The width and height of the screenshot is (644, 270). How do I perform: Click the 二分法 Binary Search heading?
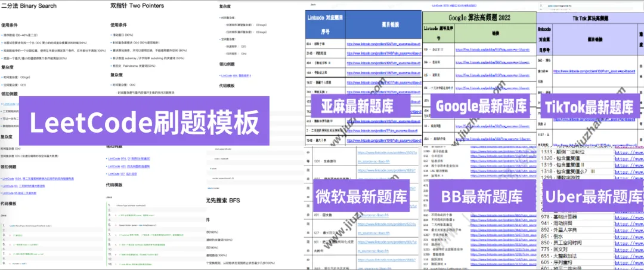point(29,6)
